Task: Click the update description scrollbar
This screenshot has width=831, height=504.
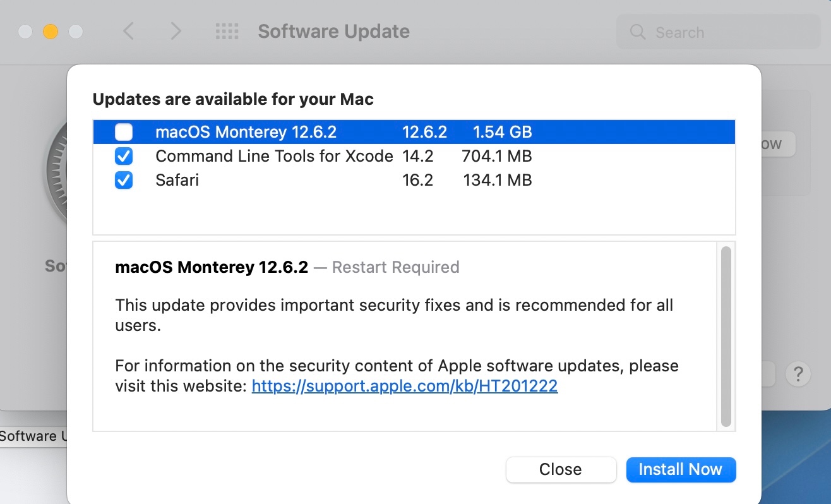Action: [x=726, y=335]
